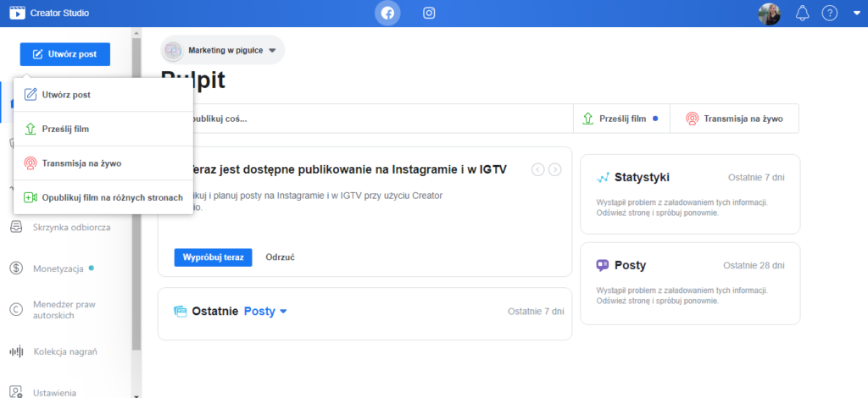Viewport: 868px width, 398px height.
Task: Click the Statystyki chart icon
Action: click(x=603, y=178)
